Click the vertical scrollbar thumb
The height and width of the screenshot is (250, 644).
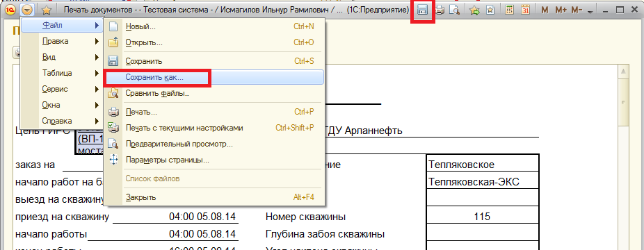[x=623, y=102]
